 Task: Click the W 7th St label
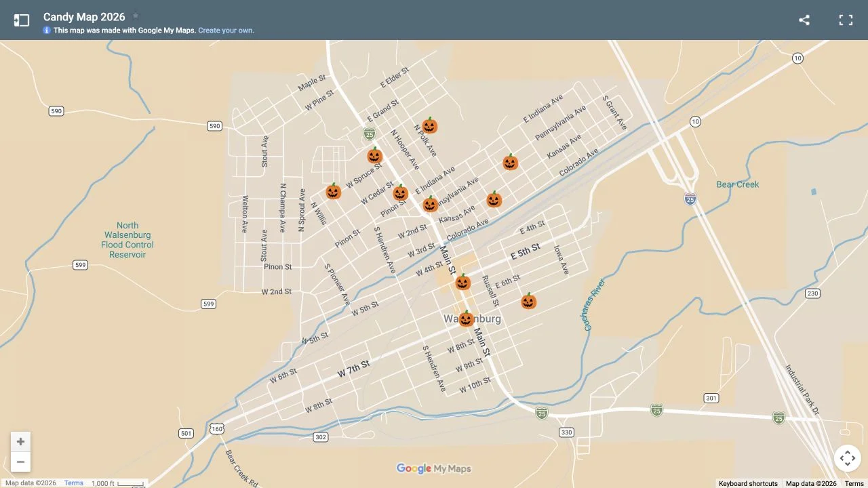pos(354,369)
